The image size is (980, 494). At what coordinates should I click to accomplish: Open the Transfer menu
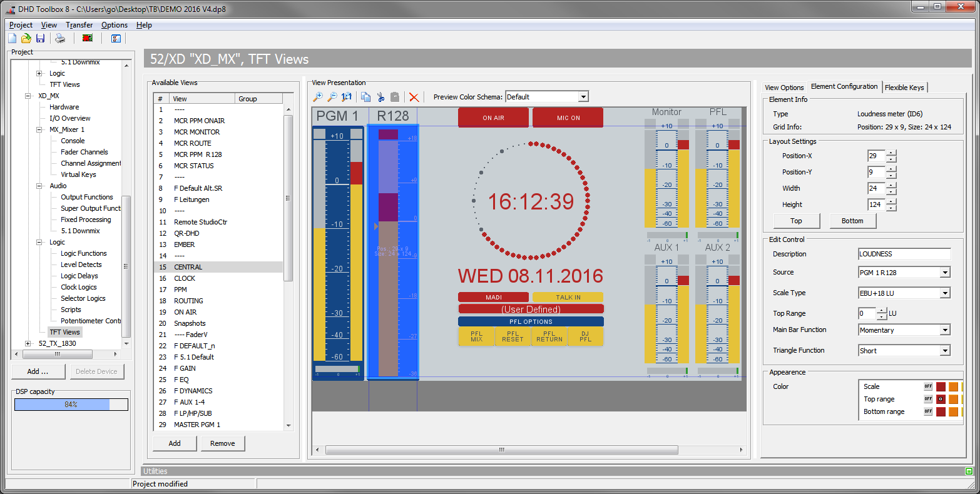click(79, 25)
